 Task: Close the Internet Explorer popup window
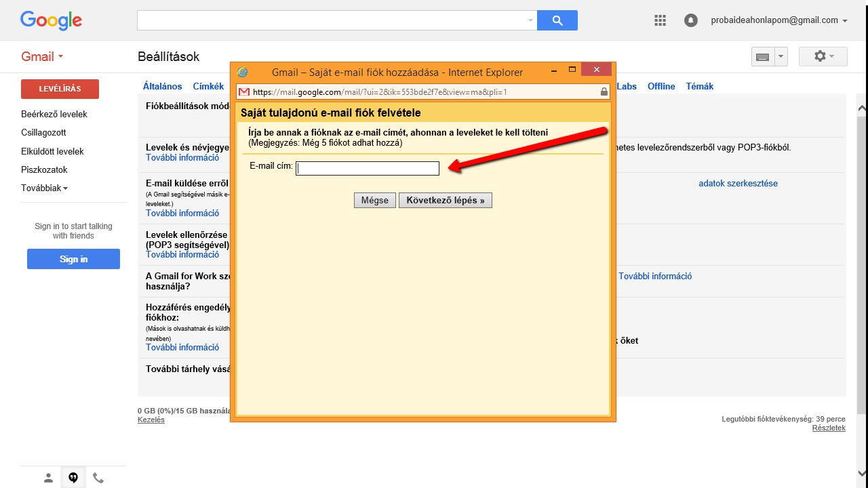(x=596, y=70)
